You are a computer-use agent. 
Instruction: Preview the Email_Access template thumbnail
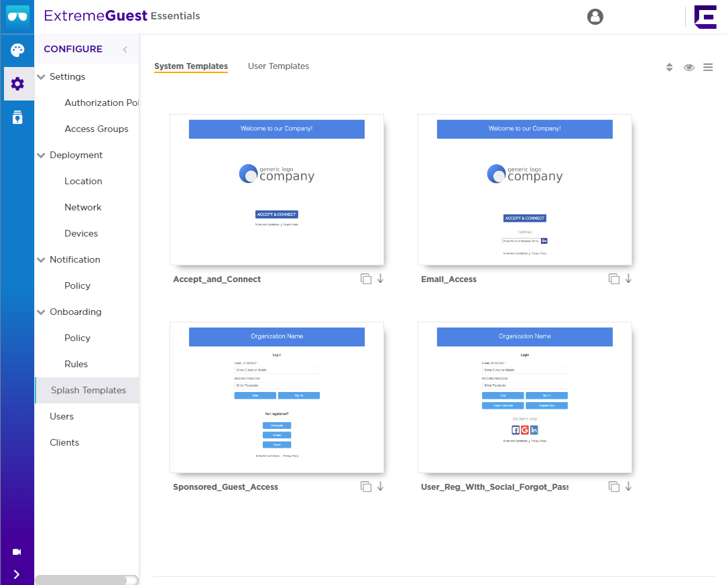tap(525, 190)
